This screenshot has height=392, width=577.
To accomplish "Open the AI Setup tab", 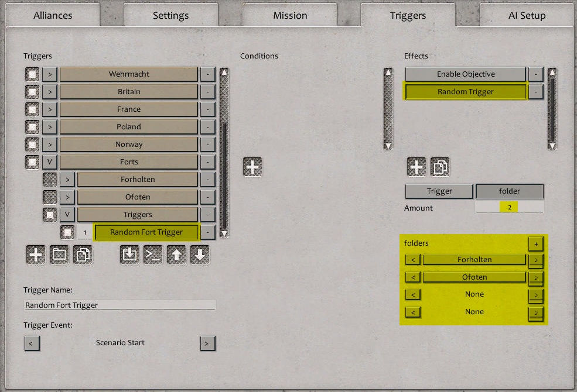I will 527,15.
